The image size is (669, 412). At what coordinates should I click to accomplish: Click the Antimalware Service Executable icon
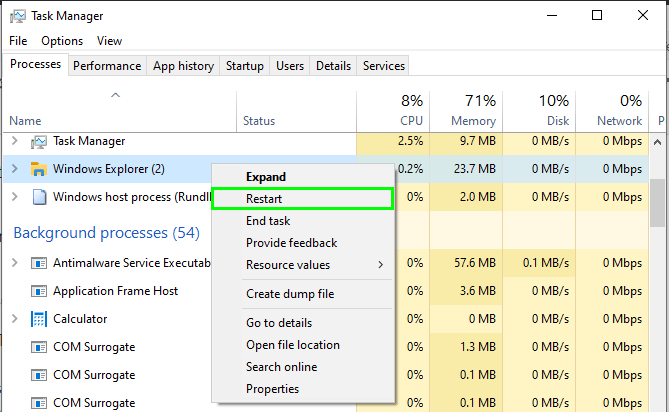(39, 263)
